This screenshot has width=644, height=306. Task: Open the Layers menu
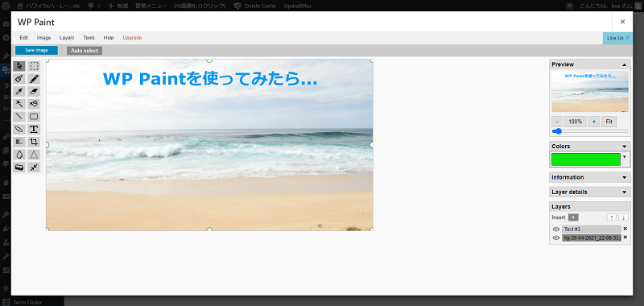pyautogui.click(x=67, y=38)
